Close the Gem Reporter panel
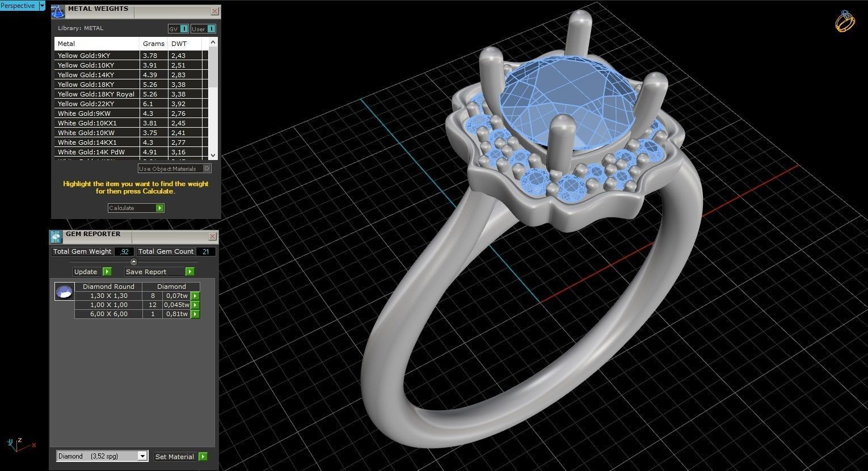 pos(213,237)
